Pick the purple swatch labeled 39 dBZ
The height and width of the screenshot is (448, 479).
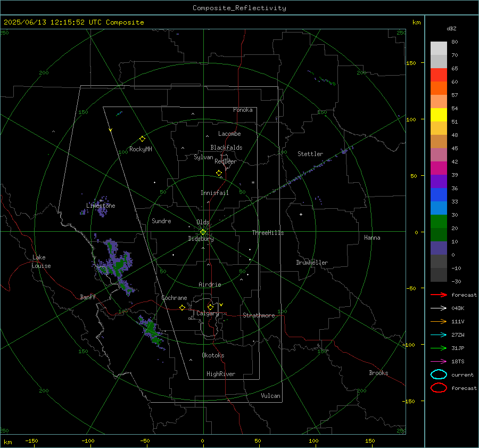(439, 181)
